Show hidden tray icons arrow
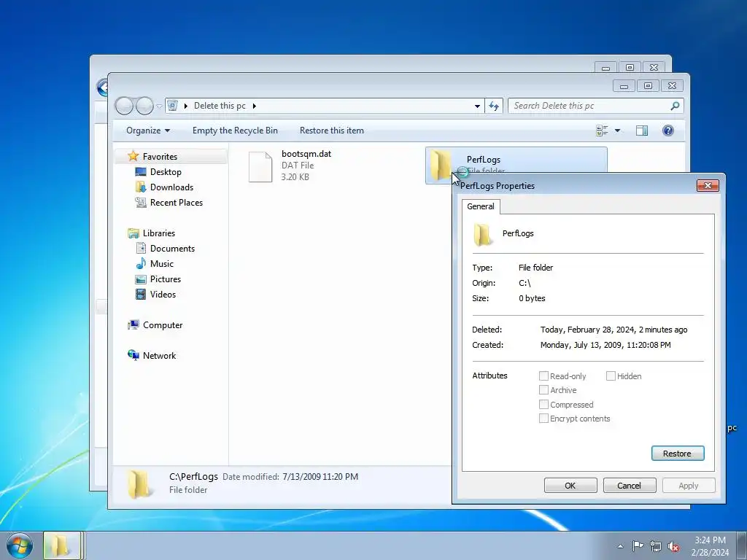The height and width of the screenshot is (560, 747). [620, 547]
